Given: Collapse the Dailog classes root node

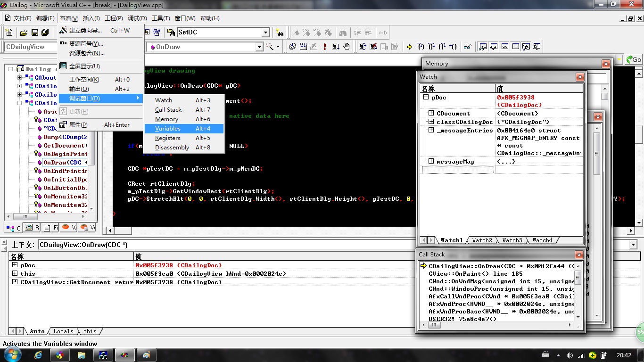Looking at the screenshot, I should (11, 69).
